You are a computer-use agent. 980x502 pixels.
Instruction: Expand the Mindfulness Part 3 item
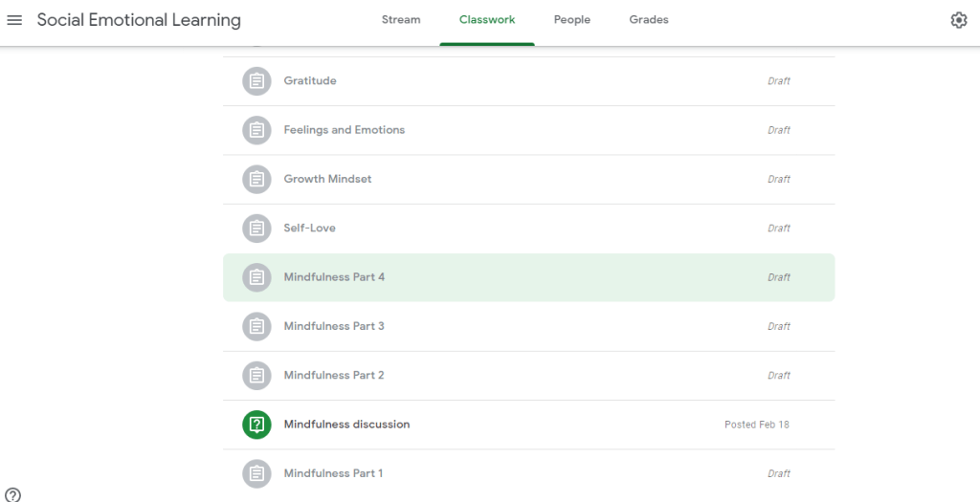pos(334,326)
